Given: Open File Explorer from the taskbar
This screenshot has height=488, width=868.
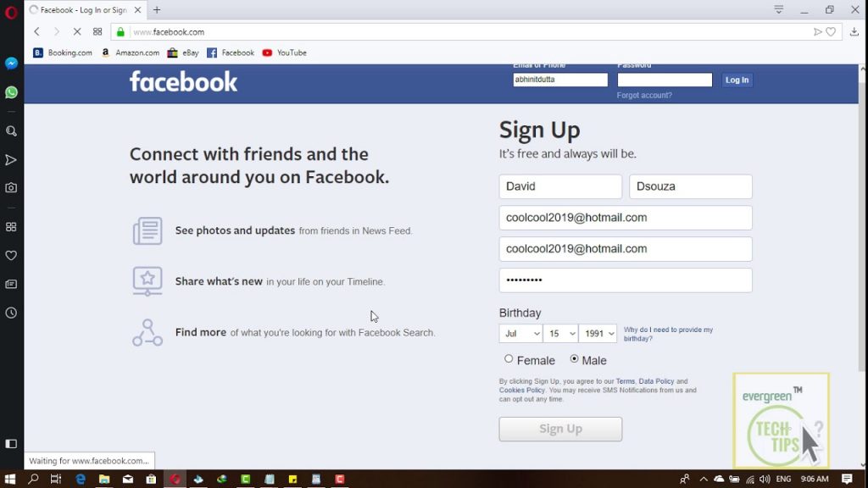Looking at the screenshot, I should [x=104, y=480].
